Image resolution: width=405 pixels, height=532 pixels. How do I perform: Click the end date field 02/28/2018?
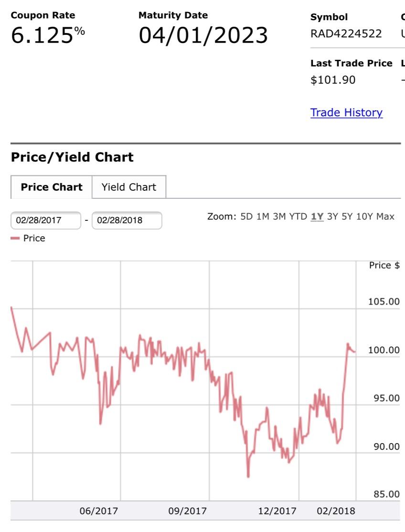pyautogui.click(x=127, y=220)
